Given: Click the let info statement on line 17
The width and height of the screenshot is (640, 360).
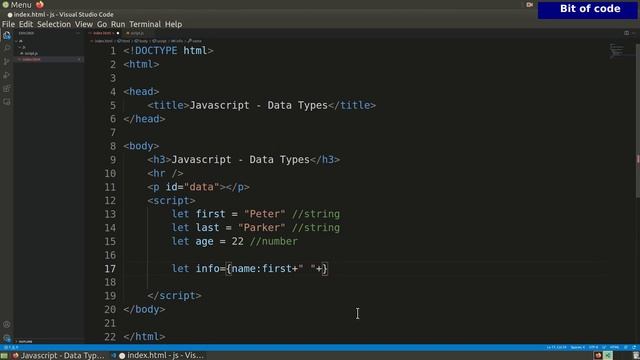Looking at the screenshot, I should [249, 269].
